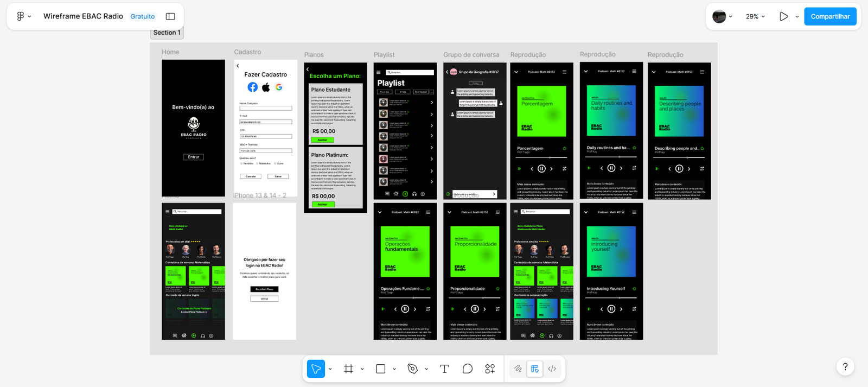The width and height of the screenshot is (868, 387).
Task: Expand the Move tool options arrow
Action: click(x=330, y=369)
